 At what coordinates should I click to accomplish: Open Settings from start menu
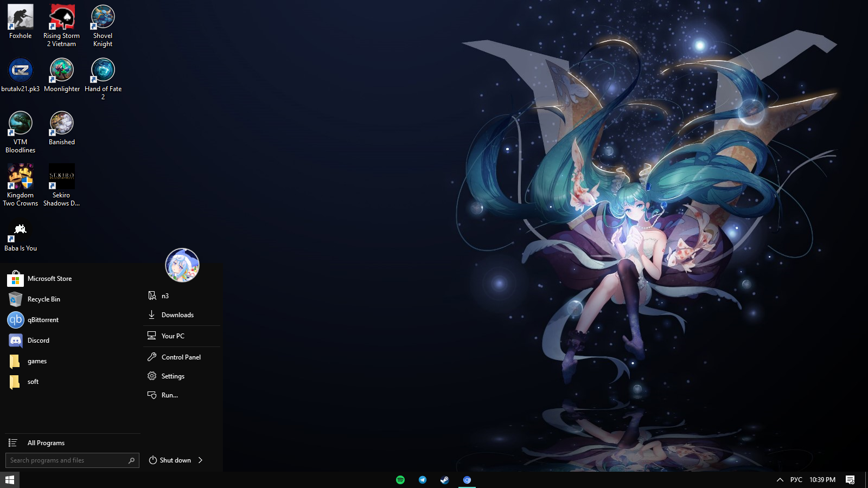(182, 376)
